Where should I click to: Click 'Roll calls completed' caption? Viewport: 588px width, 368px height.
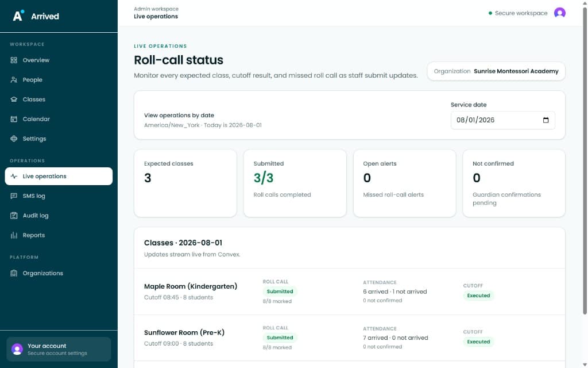(x=282, y=195)
